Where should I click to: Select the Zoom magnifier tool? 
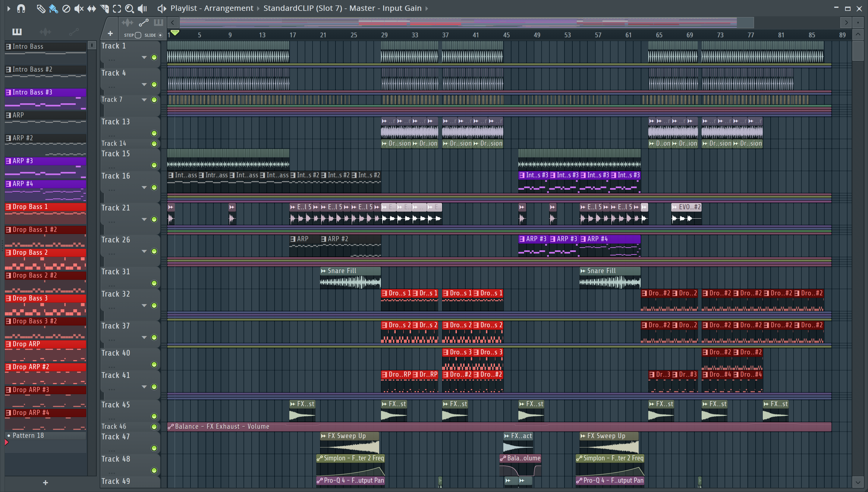click(130, 8)
